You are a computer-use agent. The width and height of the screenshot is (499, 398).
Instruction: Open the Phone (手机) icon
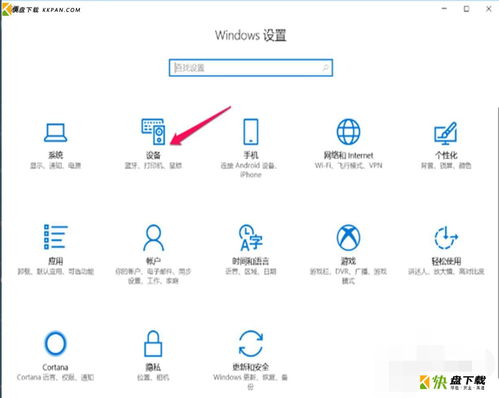[251, 131]
